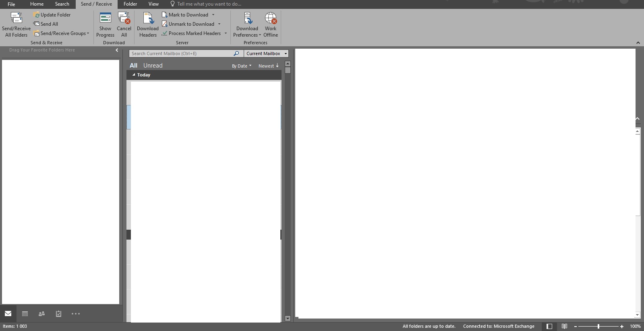Minimize the folder pane chevron
Viewport: 644px width, 331px height.
(x=117, y=50)
